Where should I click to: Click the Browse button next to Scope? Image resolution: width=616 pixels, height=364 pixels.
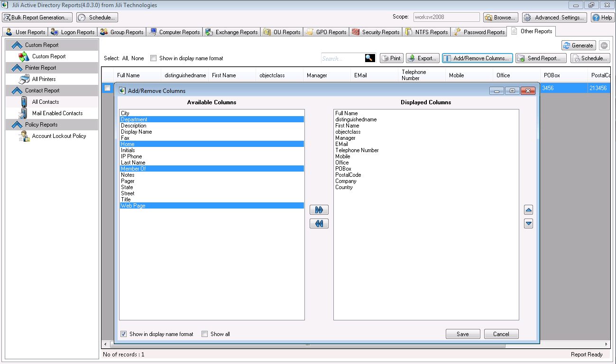click(x=501, y=18)
